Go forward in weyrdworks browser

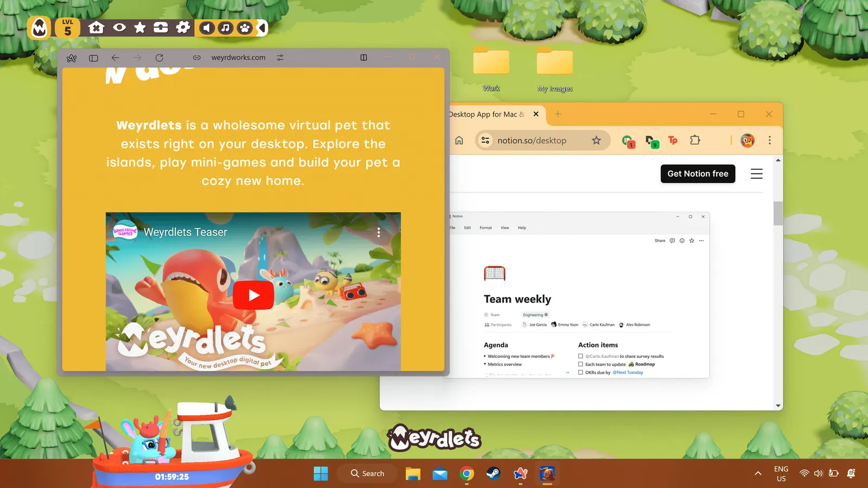137,57
